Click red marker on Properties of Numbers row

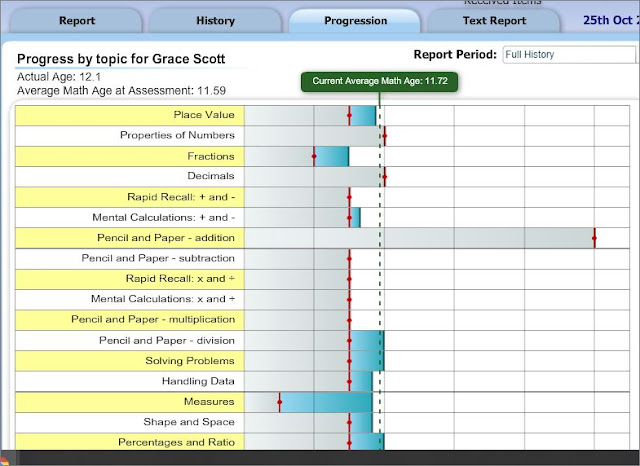coord(384,136)
